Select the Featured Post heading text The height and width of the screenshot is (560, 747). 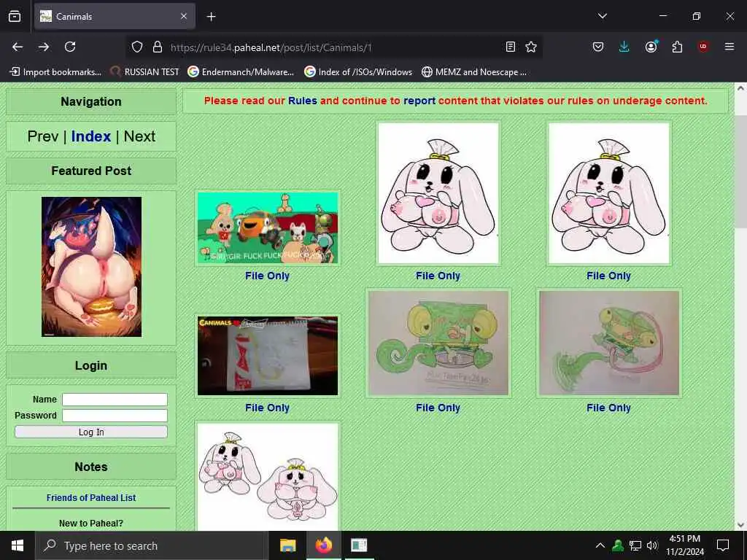[91, 171]
